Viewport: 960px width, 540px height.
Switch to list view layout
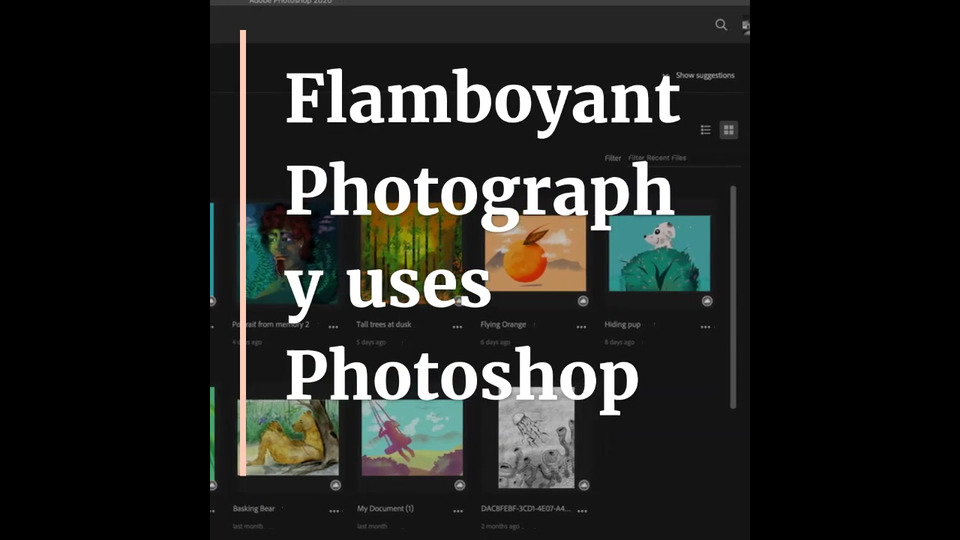click(705, 130)
